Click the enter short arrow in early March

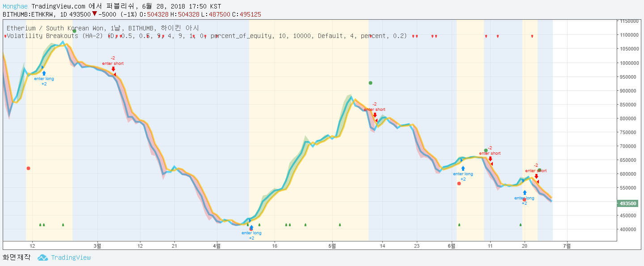click(113, 69)
